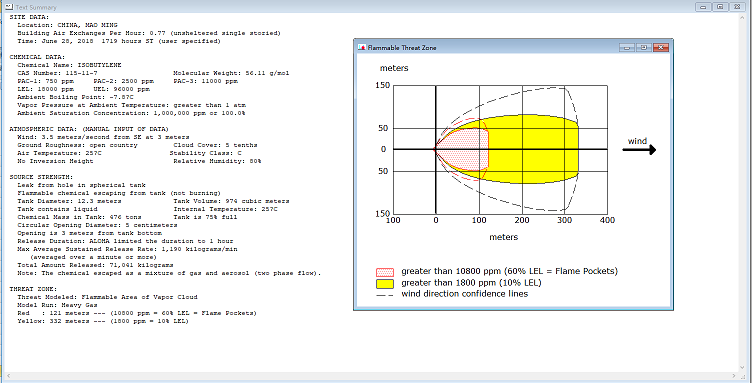Maximize the Flammable Threat Zone window
Viewport: 752px width, 383px height.
tap(644, 47)
